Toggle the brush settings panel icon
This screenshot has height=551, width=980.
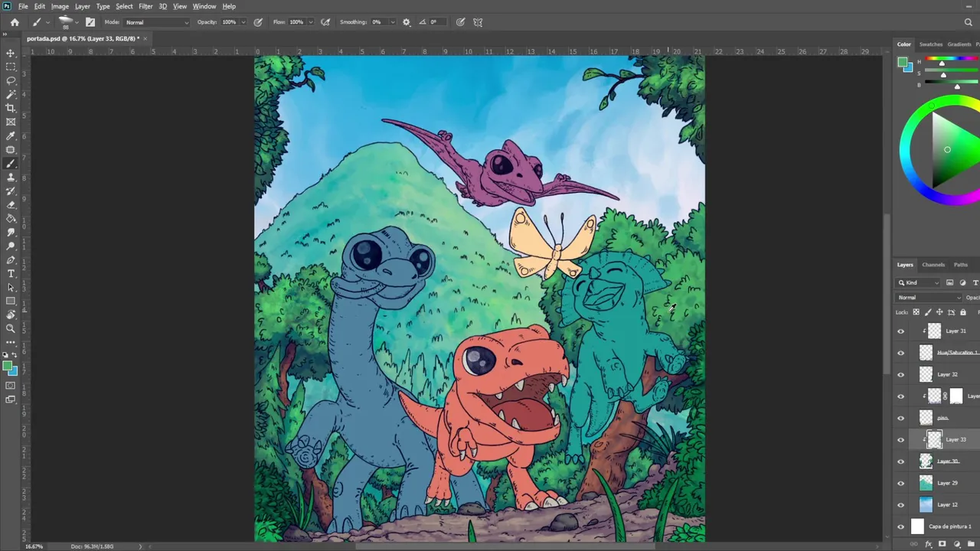[x=90, y=22]
